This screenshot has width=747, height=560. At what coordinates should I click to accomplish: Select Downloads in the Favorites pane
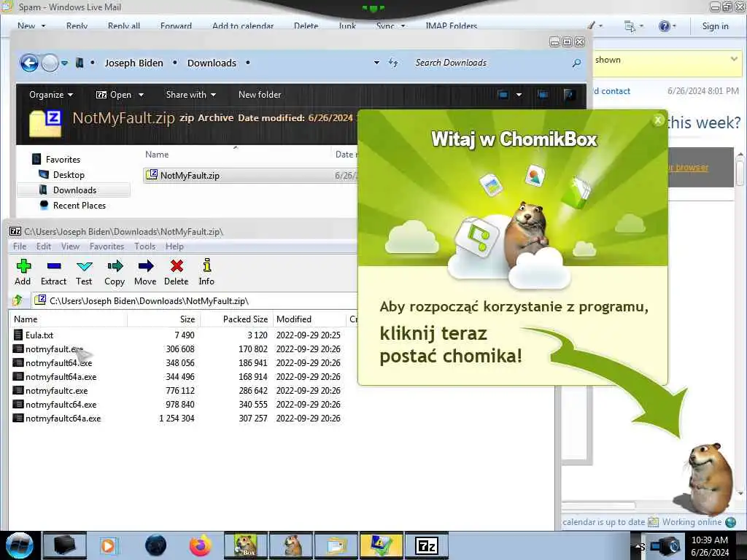(x=75, y=190)
